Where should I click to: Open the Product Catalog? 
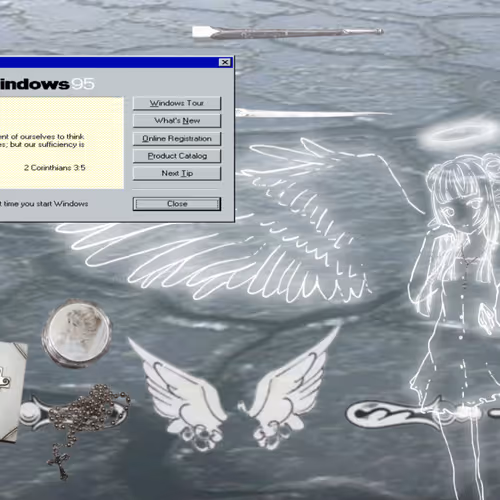point(177,156)
